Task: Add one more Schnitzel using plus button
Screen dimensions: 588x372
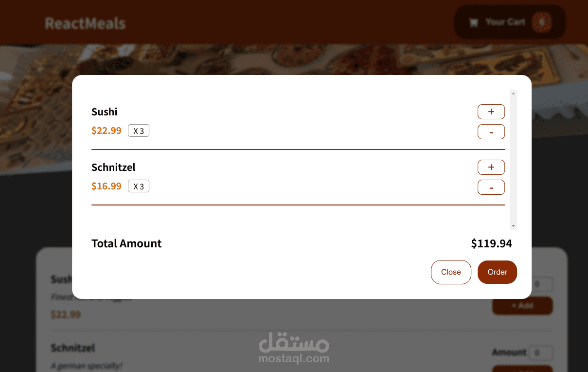Action: pos(491,167)
